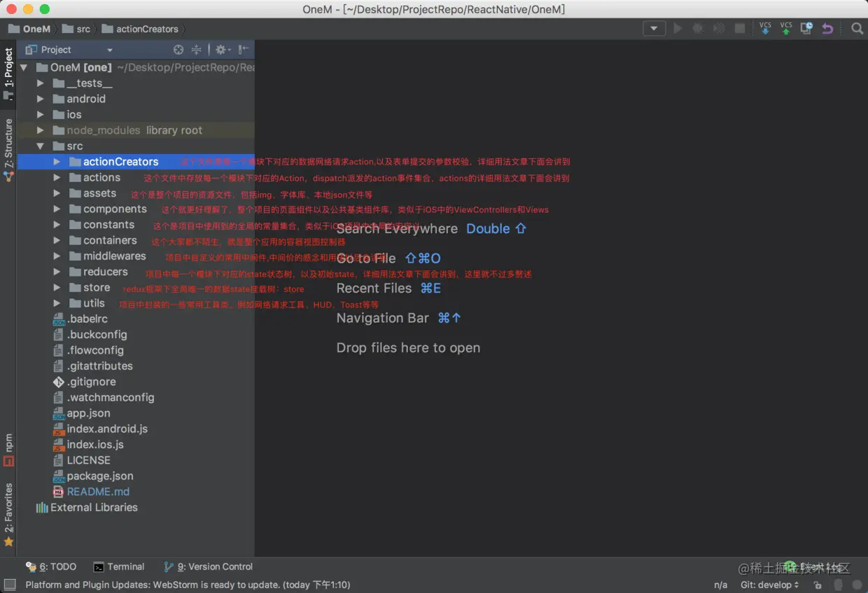Hide the Project tool window icon
Screen dimensions: 868x593
[x=243, y=50]
